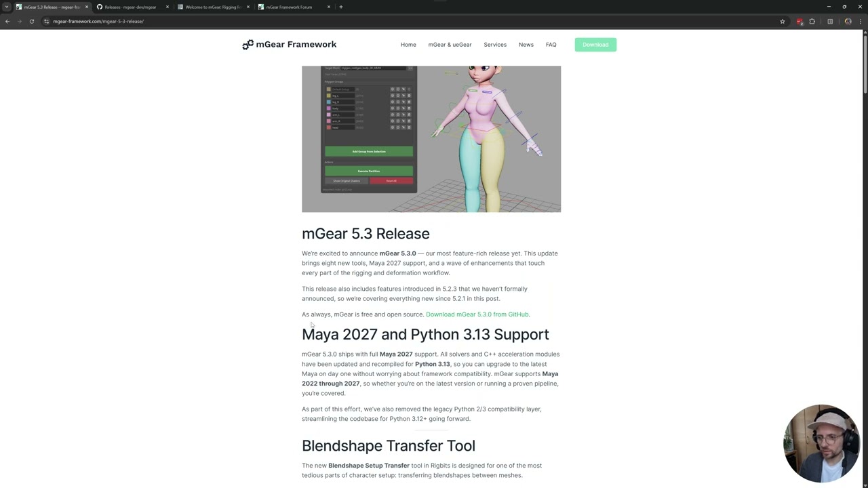Minimize the browser window
Viewport: 868px width, 488px height.
pos(829,7)
